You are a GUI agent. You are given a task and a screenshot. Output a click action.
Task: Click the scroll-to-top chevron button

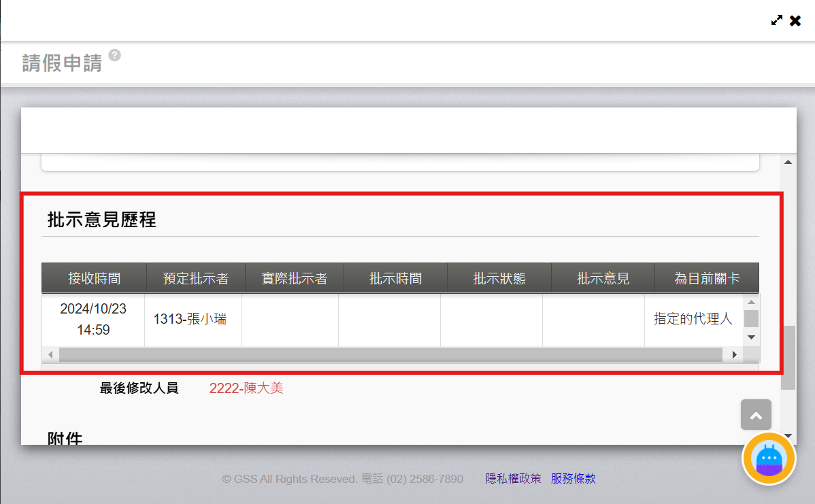pyautogui.click(x=756, y=414)
